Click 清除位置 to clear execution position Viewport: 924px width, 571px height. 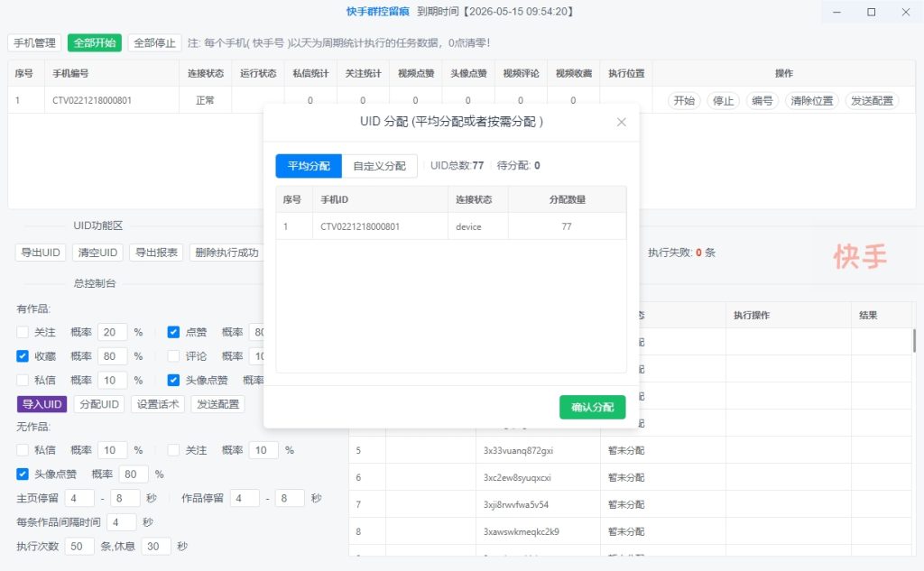(813, 100)
